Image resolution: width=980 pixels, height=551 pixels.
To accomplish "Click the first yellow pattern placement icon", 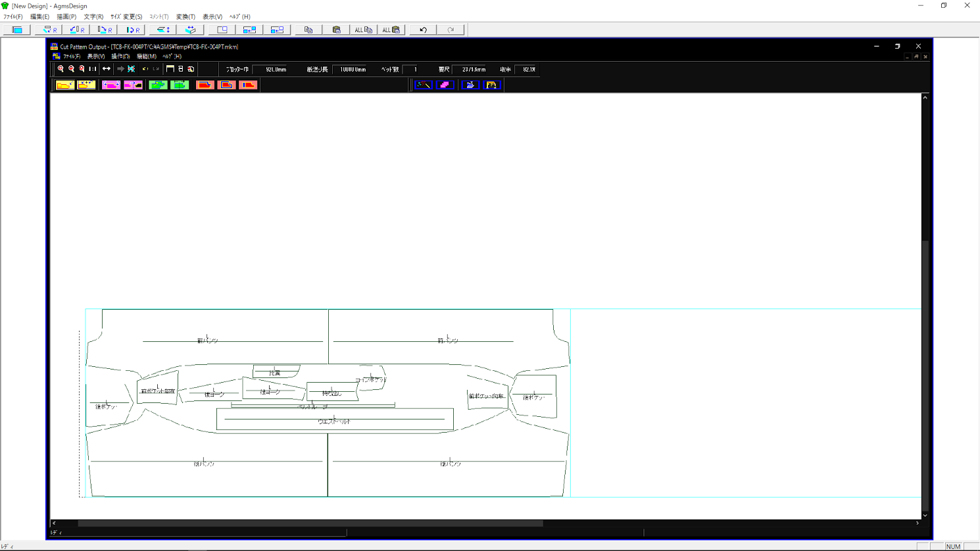I will click(x=65, y=85).
